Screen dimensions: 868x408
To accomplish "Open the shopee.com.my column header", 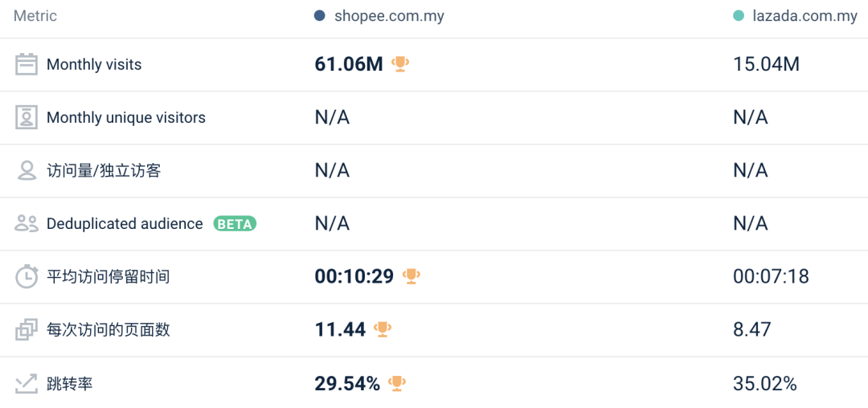I will [389, 16].
